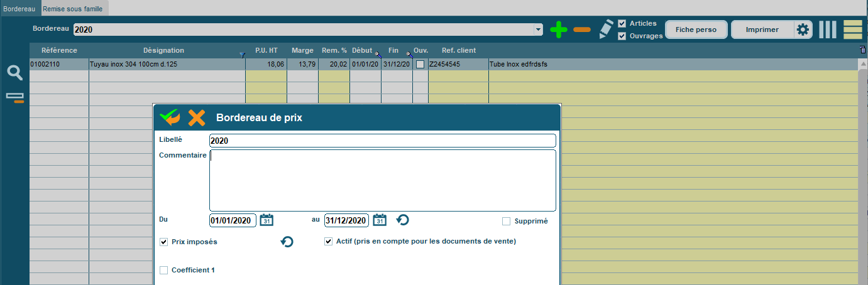This screenshot has height=285, width=868.
Task: Open calendar picker for the au date
Action: pos(380,220)
